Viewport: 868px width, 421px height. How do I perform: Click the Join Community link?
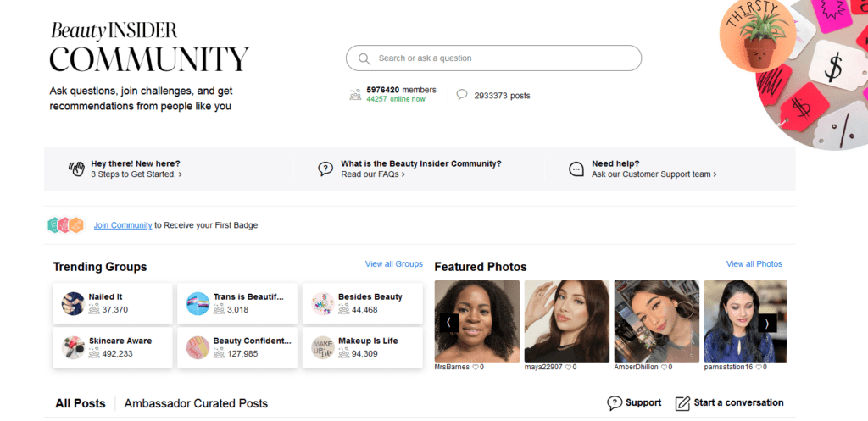tap(123, 225)
